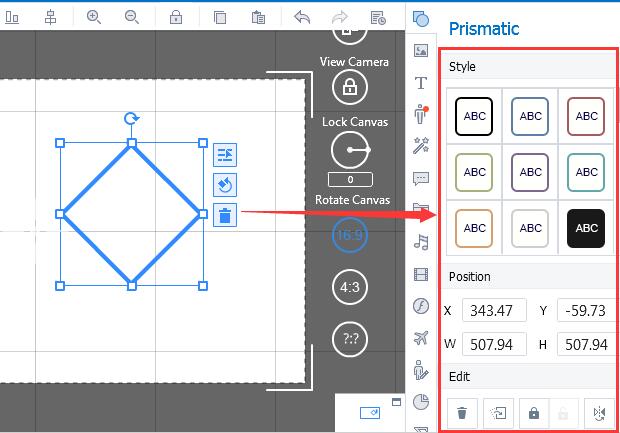Click the canvas rotation value field

[350, 180]
